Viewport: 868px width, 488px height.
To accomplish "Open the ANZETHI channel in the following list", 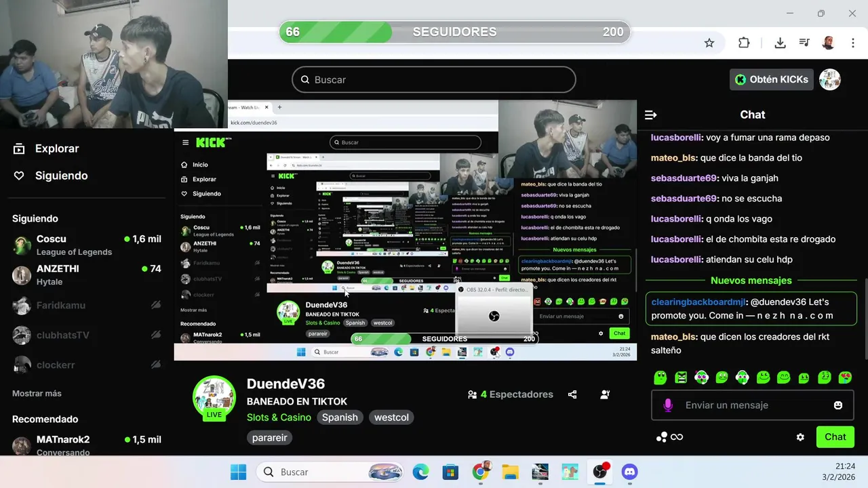I will tap(87, 274).
